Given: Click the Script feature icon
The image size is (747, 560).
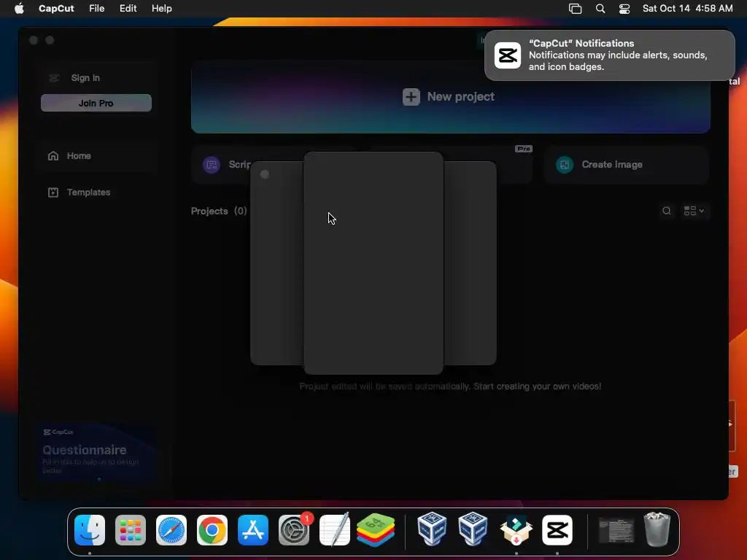Looking at the screenshot, I should click(x=212, y=165).
